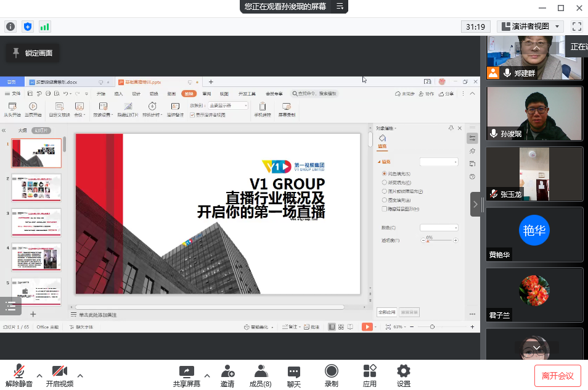The image size is (588, 390).
Task: Open fill color 颜色 dropdown
Action: click(x=439, y=228)
